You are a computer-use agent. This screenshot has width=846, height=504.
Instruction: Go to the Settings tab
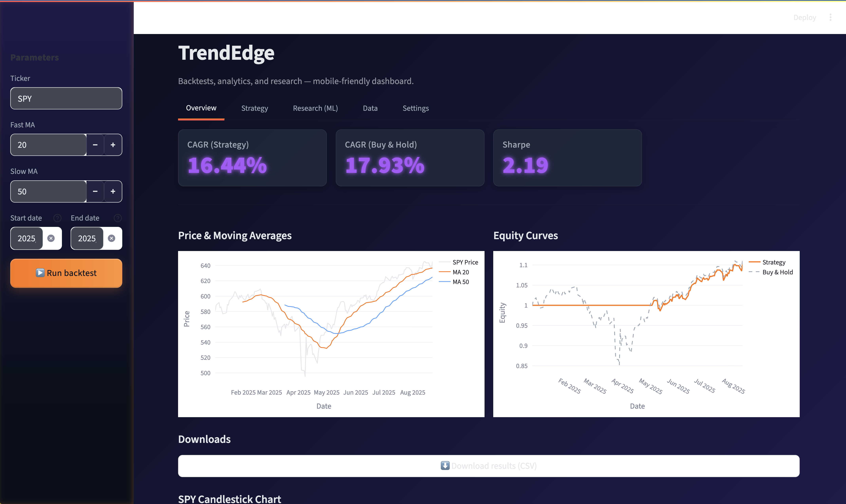(415, 108)
